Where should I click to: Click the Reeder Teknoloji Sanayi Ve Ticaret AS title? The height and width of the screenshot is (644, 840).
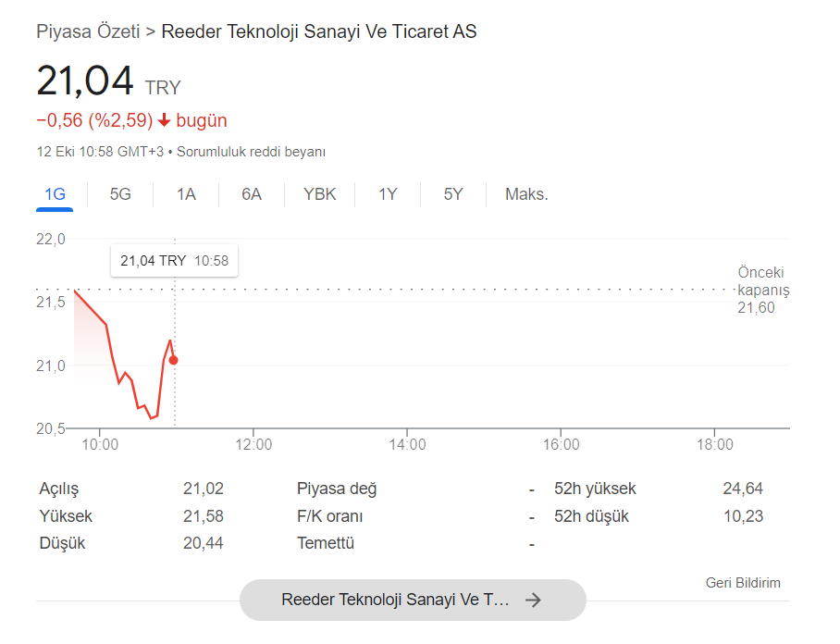tap(319, 31)
